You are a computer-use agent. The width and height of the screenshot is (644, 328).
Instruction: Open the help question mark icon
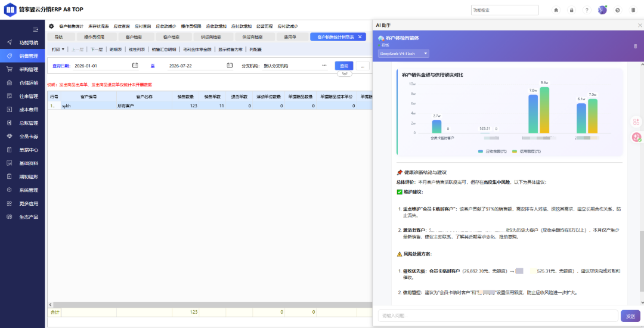(587, 10)
